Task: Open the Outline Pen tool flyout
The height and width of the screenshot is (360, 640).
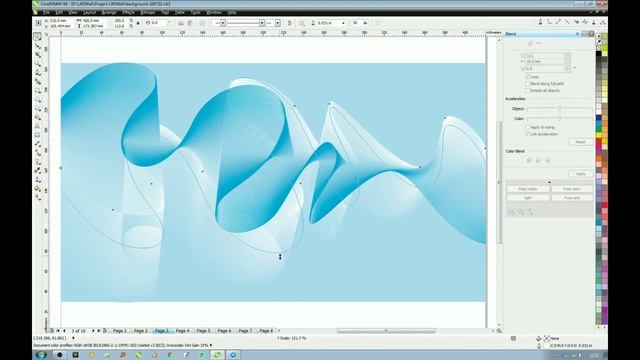Action: (x=38, y=180)
